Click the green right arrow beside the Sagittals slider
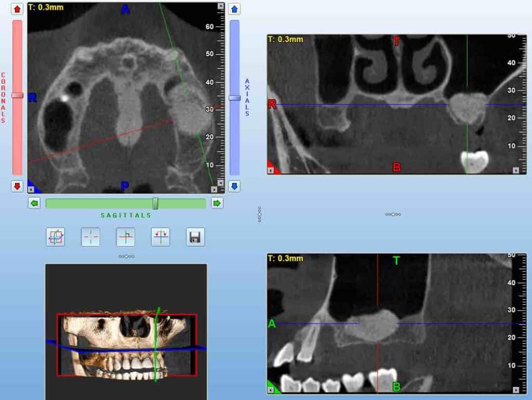The width and height of the screenshot is (532, 400). click(217, 203)
